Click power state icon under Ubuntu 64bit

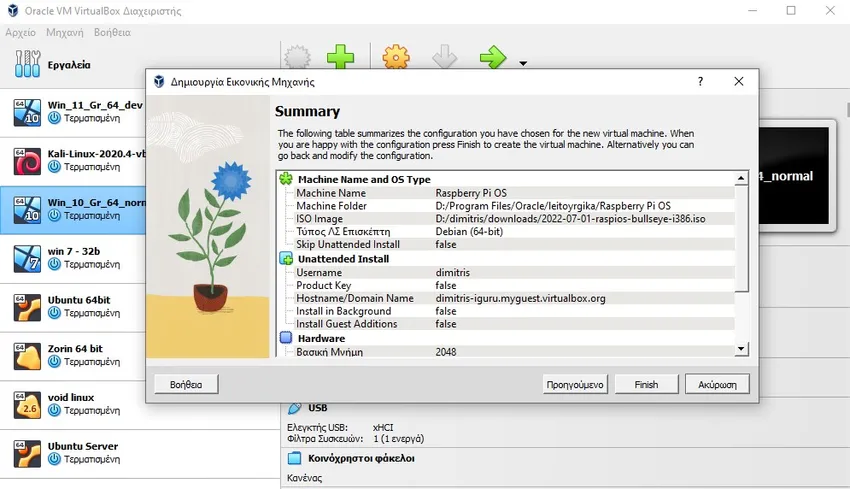point(54,313)
